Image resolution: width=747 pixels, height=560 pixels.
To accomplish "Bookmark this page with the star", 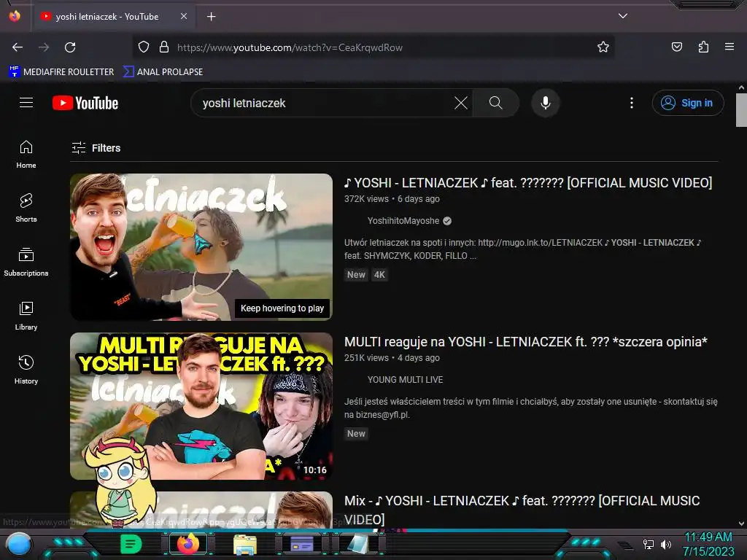I will (x=603, y=47).
